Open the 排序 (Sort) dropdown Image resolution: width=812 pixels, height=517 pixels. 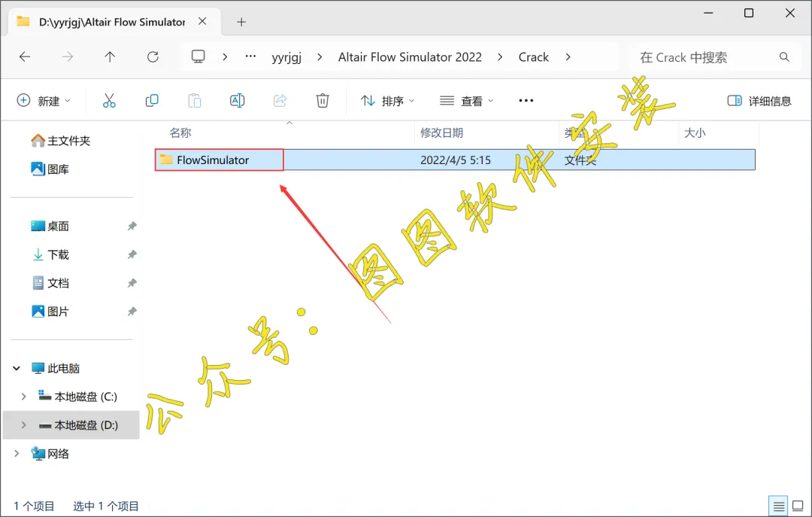(387, 101)
